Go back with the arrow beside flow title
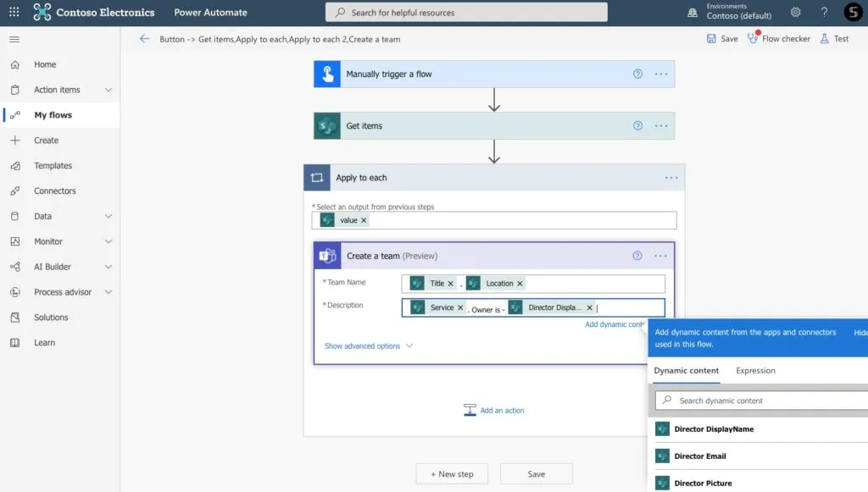This screenshot has height=492, width=868. (x=144, y=39)
